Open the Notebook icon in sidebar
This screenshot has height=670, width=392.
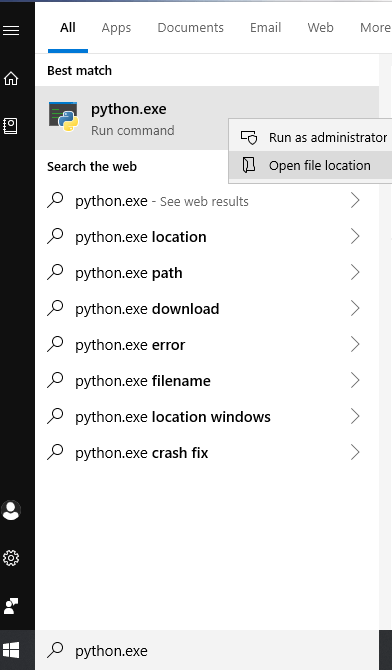point(10,126)
